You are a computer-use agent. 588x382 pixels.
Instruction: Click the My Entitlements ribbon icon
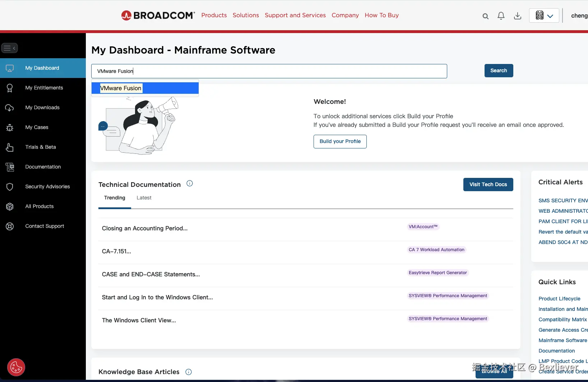[x=10, y=88]
